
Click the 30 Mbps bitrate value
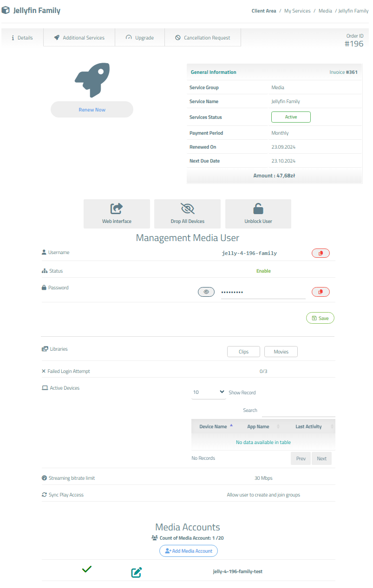(x=263, y=478)
